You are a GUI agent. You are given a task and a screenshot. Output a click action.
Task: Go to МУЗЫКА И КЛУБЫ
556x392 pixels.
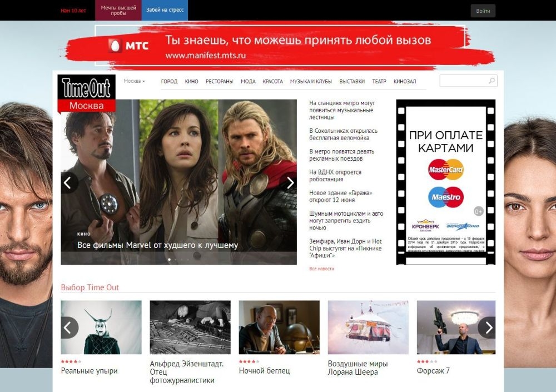pyautogui.click(x=311, y=82)
